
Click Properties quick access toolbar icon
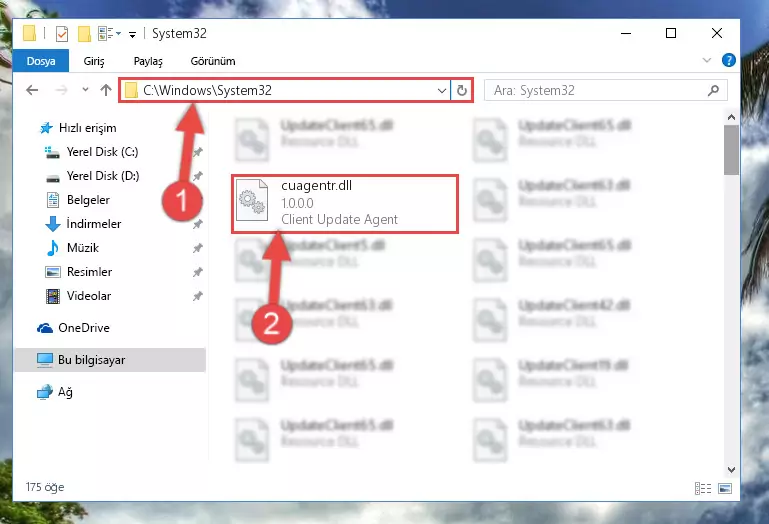pos(62,34)
